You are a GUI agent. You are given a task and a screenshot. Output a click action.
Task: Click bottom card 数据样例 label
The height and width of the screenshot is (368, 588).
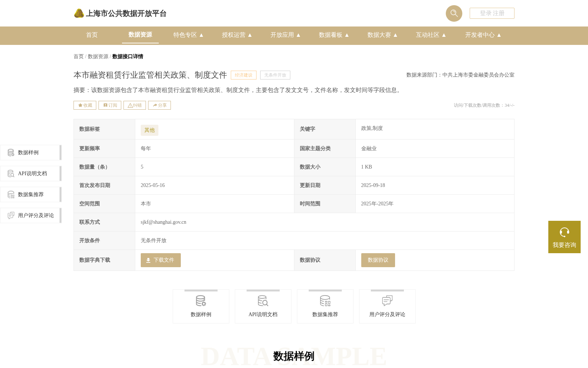pos(201,314)
